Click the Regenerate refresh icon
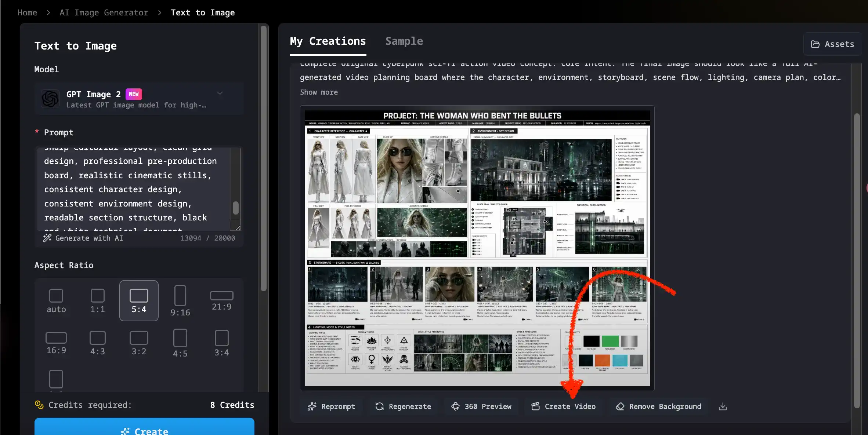This screenshot has height=435, width=868. [x=380, y=406]
